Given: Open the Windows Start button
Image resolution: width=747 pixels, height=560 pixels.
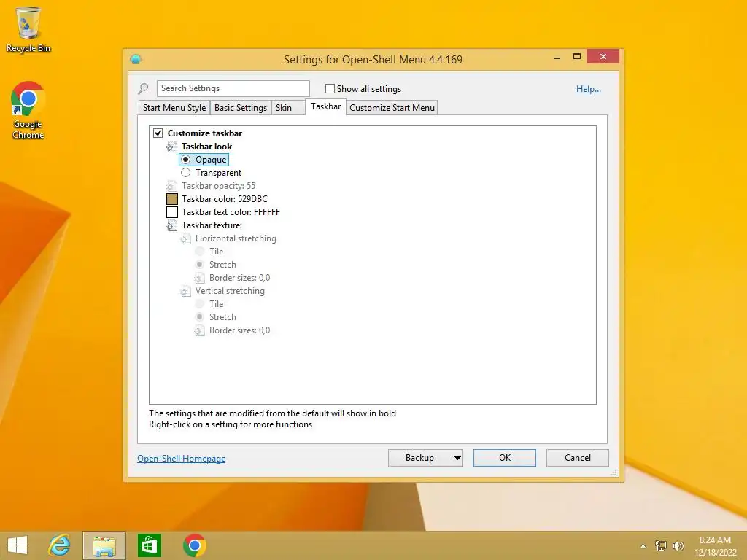Looking at the screenshot, I should pos(18,545).
